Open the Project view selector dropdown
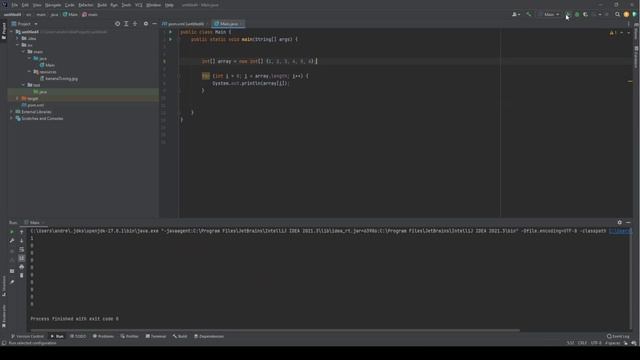Screen dimensions: 640x360 [x=24, y=24]
